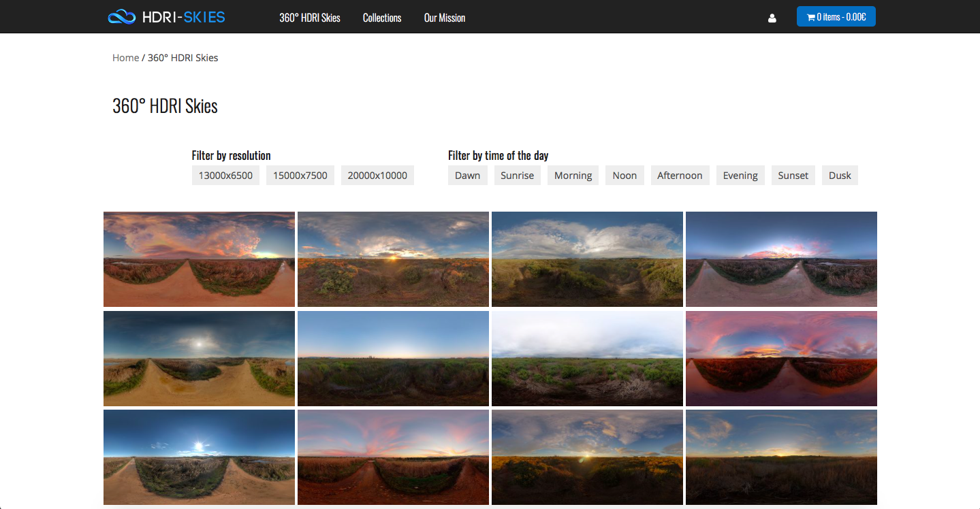Viewport: 980px width, 509px height.
Task: Open second-row overcast white sky field thumbnail
Action: [x=587, y=359]
